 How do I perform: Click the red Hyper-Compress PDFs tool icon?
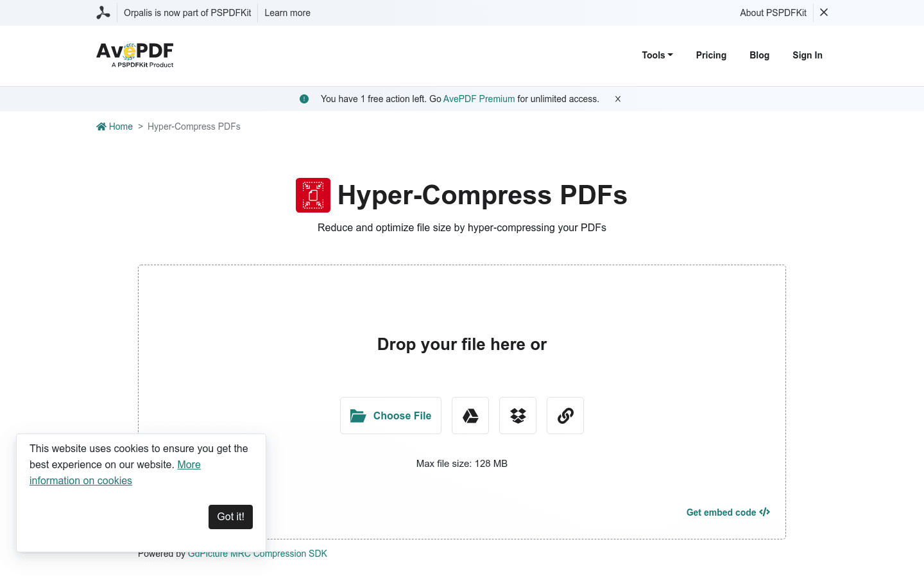[312, 195]
